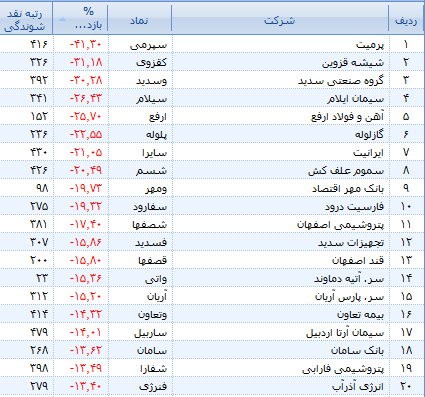Sort by the نماد column header
The image size is (425, 397).
click(139, 21)
